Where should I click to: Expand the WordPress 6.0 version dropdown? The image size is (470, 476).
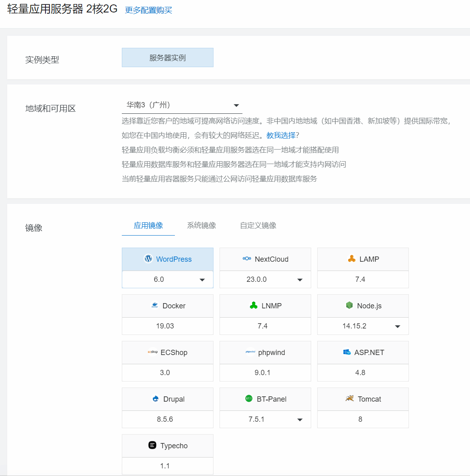click(x=202, y=280)
